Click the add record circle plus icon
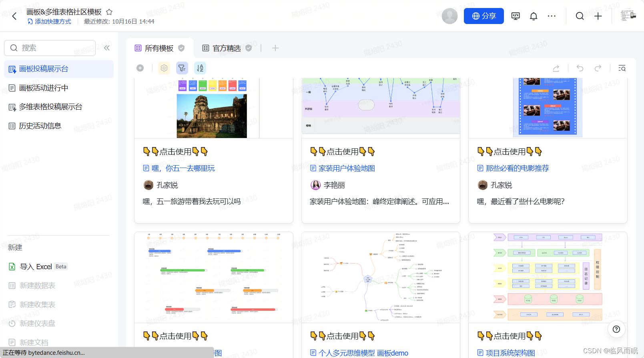This screenshot has width=644, height=358. tap(140, 68)
